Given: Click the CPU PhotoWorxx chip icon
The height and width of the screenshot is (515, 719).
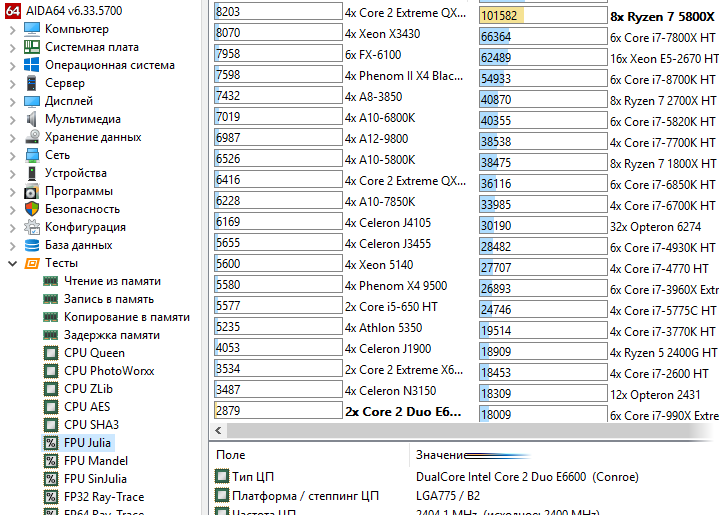Looking at the screenshot, I should pyautogui.click(x=51, y=371).
